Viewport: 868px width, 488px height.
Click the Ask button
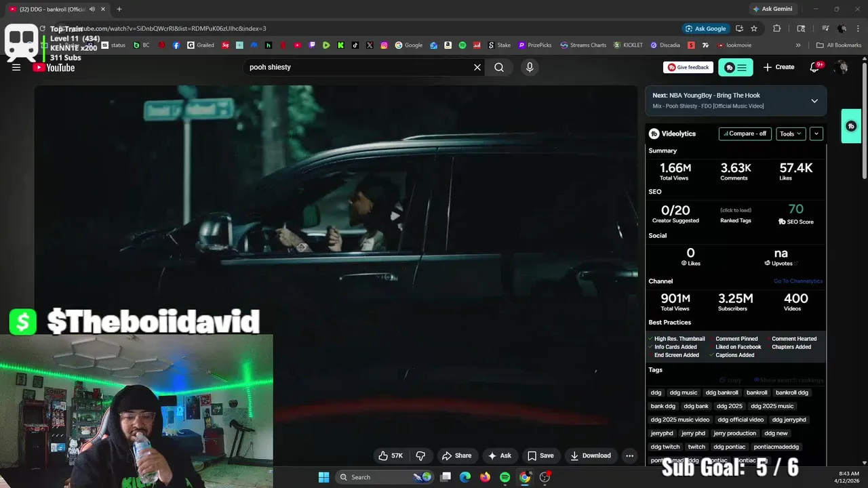500,455
